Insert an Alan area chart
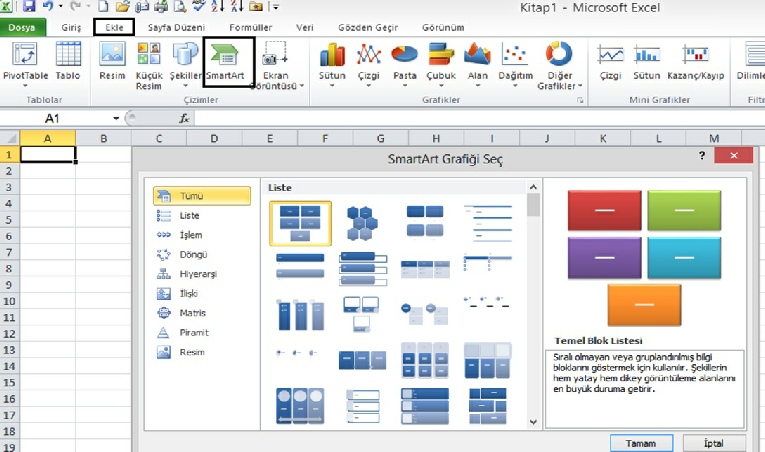The height and width of the screenshot is (452, 765). [478, 63]
